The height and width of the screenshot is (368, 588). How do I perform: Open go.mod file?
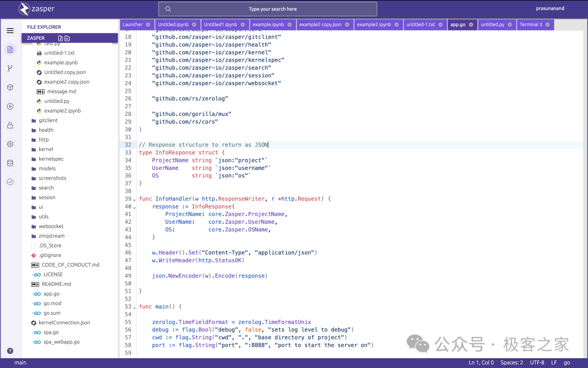46,303
